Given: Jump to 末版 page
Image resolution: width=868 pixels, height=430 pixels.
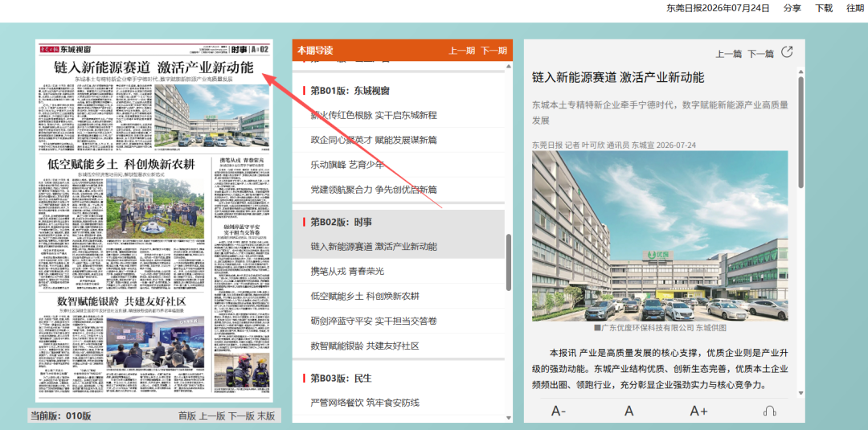Looking at the screenshot, I should [x=266, y=416].
